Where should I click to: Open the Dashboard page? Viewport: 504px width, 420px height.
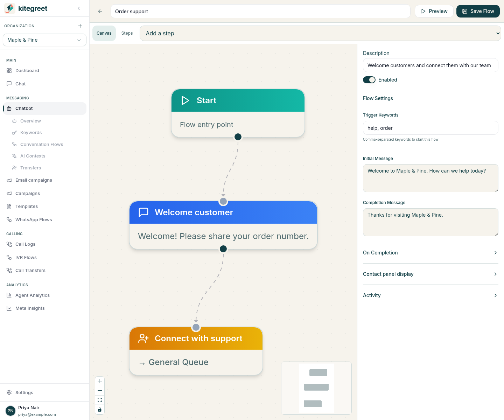(44, 71)
